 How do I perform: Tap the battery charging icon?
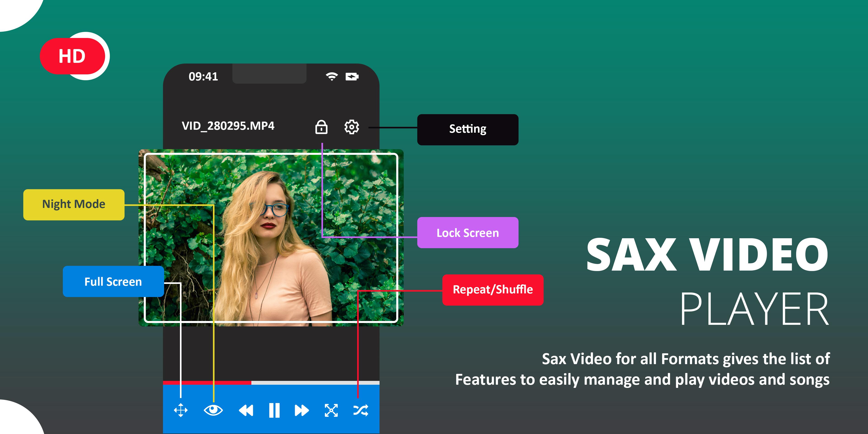tap(352, 77)
